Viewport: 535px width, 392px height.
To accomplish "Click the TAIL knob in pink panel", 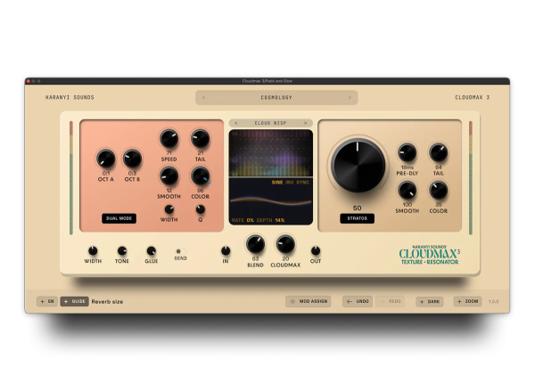I will 201,138.
